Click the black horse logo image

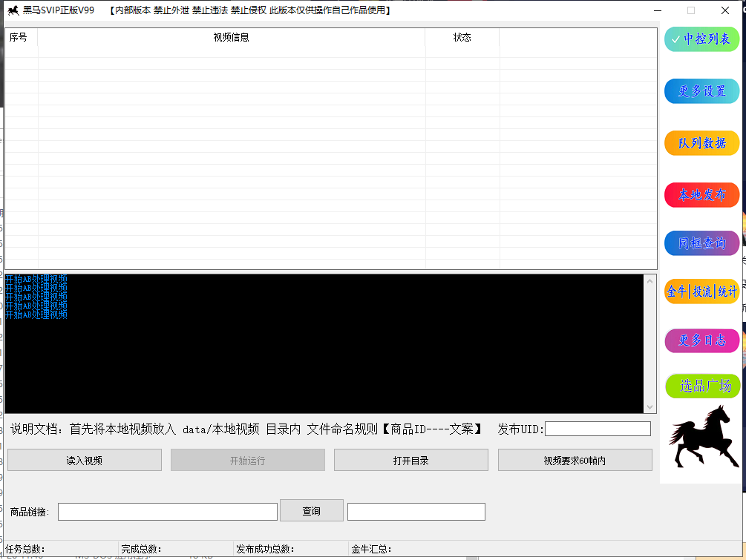[x=699, y=437]
